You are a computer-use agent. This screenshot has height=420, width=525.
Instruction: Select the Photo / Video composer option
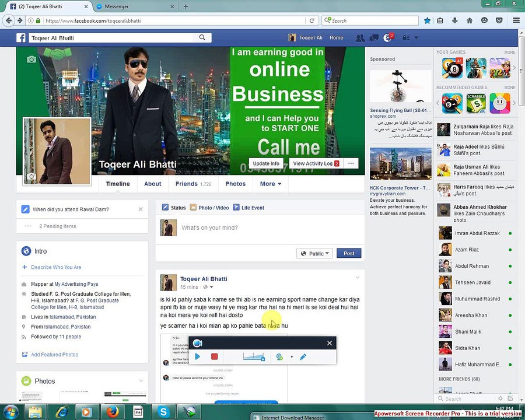[x=209, y=208]
